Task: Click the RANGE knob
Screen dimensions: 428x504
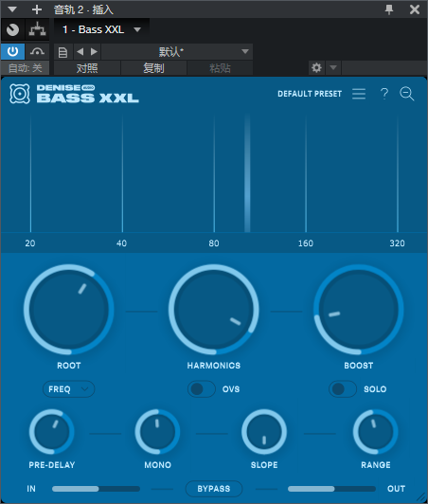Action: tap(376, 432)
